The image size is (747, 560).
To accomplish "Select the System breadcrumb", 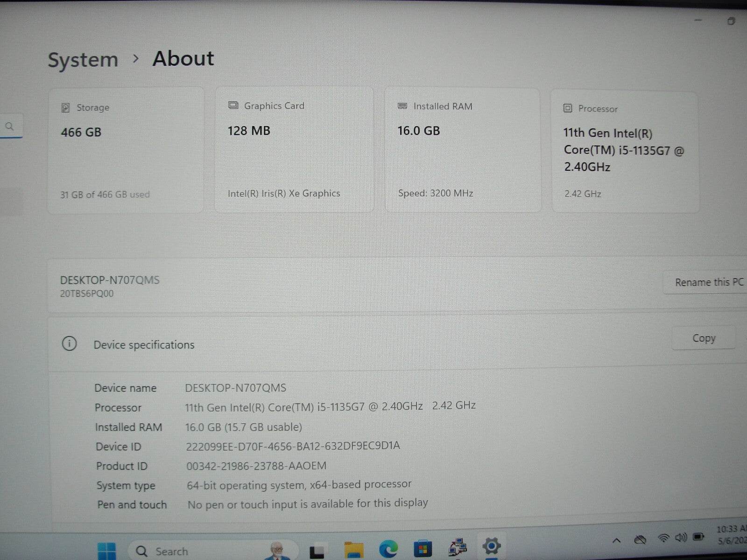I will [x=83, y=59].
